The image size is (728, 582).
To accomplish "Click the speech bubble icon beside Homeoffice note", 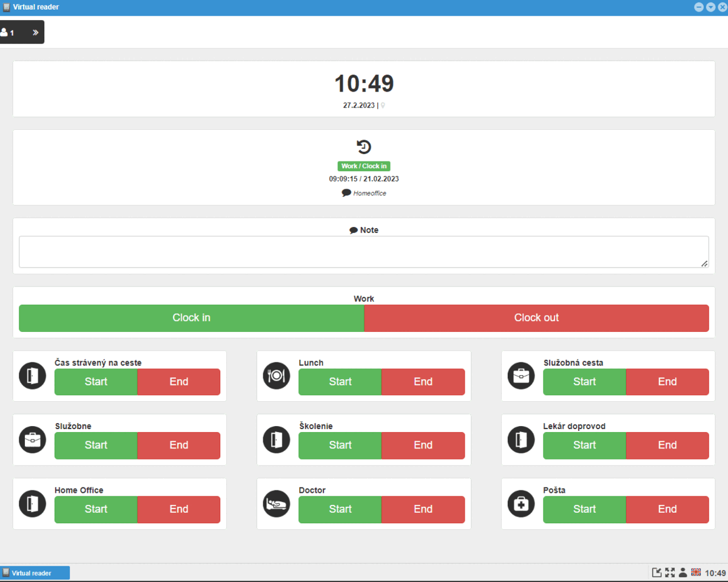I will [346, 192].
